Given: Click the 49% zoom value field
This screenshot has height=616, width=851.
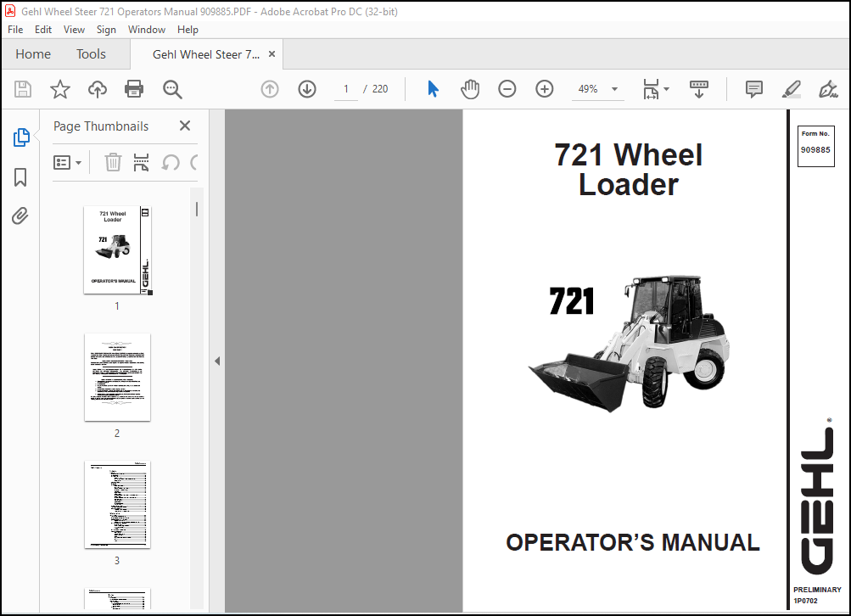Looking at the screenshot, I should (588, 89).
